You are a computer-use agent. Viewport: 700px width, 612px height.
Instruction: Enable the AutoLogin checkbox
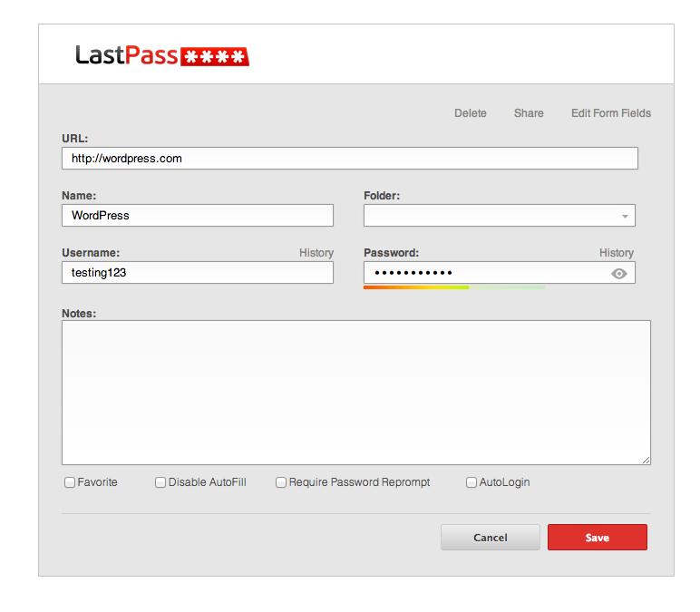[472, 482]
